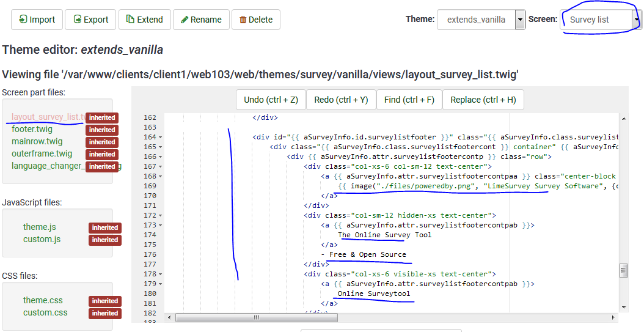The height and width of the screenshot is (332, 644).
Task: Open the Theme dropdown showing extends_vanilla
Action: click(481, 20)
